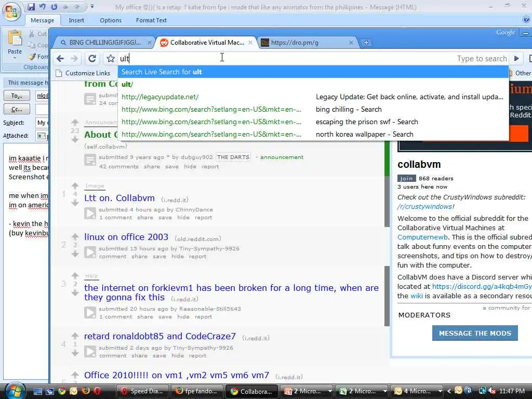Expand the Paste options arrow
Image resolution: width=532 pixels, height=399 pixels.
coord(15,58)
